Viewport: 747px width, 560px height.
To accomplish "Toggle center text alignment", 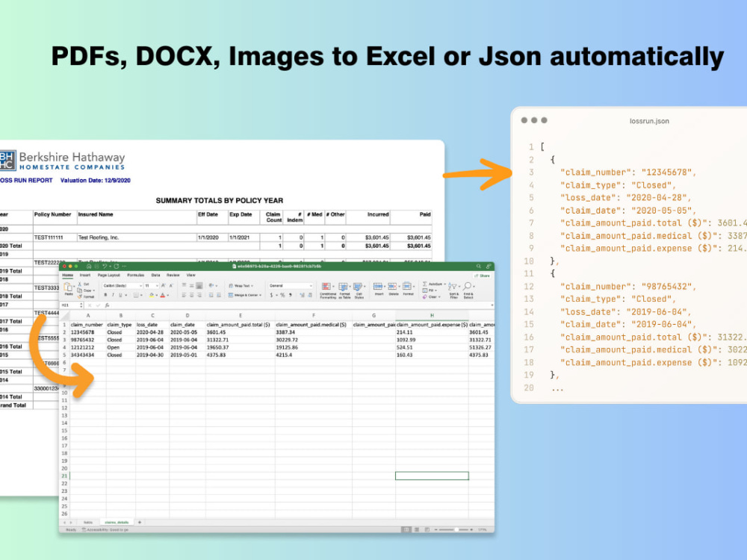I will point(191,295).
